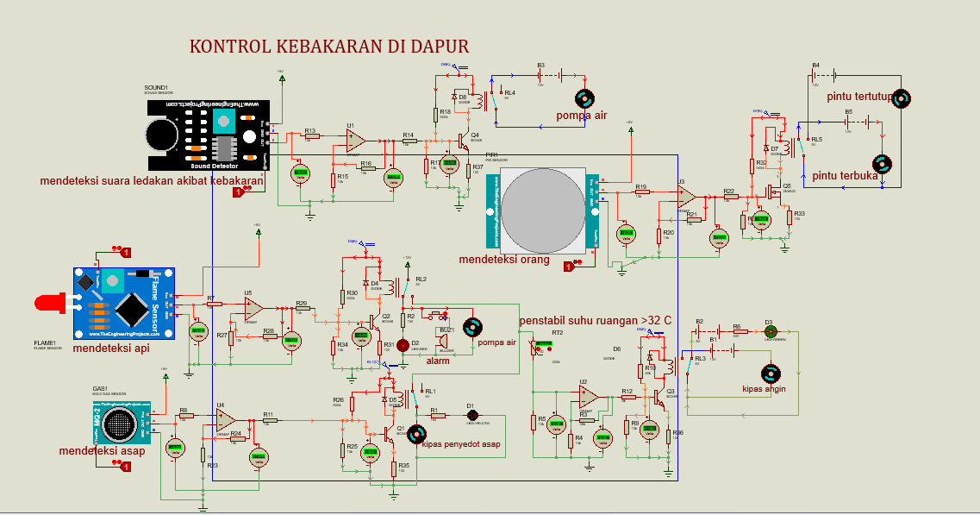
Task: Select the pintu terbuka door motor
Action: coord(882,165)
